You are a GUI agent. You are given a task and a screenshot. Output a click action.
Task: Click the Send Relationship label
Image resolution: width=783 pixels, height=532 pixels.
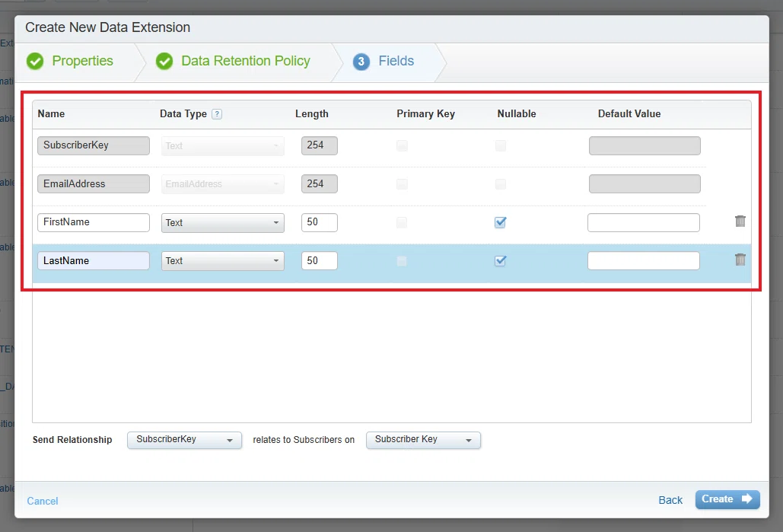(x=72, y=440)
